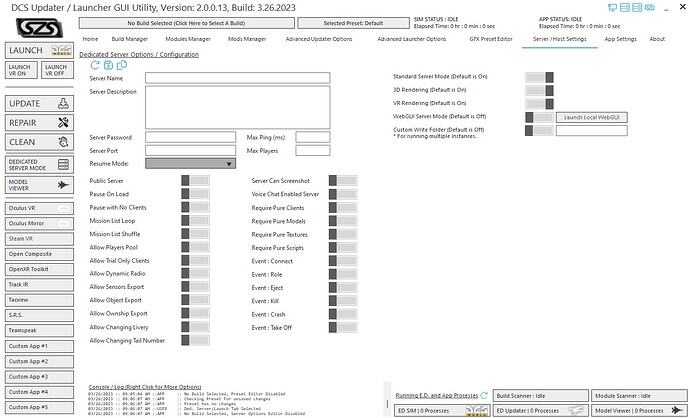
Task: Click the LAUNCH button with DCS logo
Action: click(39, 51)
